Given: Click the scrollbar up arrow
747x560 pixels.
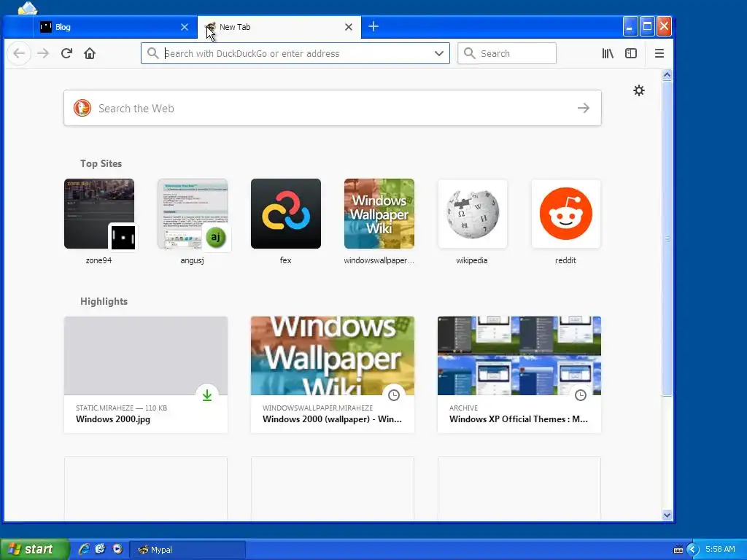Looking at the screenshot, I should [667, 74].
